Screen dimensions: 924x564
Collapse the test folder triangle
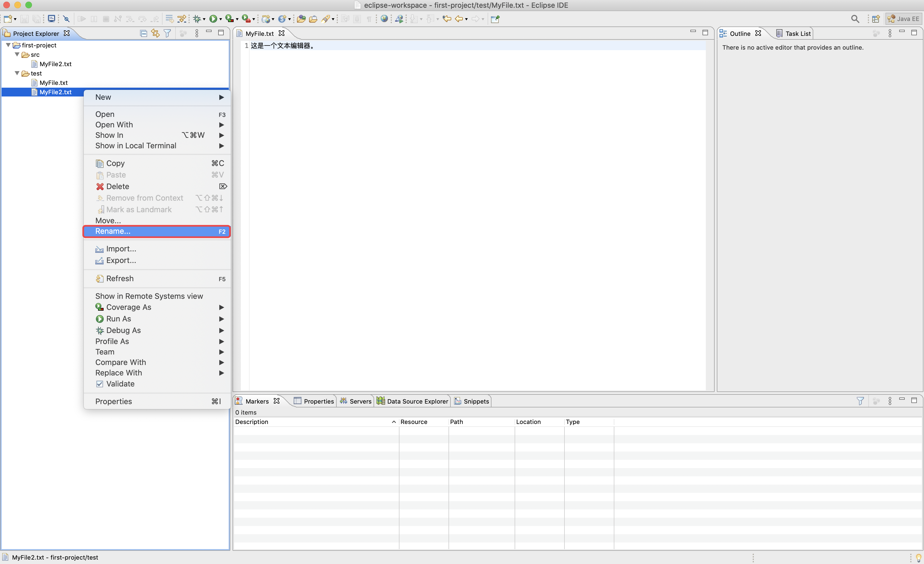click(x=17, y=73)
